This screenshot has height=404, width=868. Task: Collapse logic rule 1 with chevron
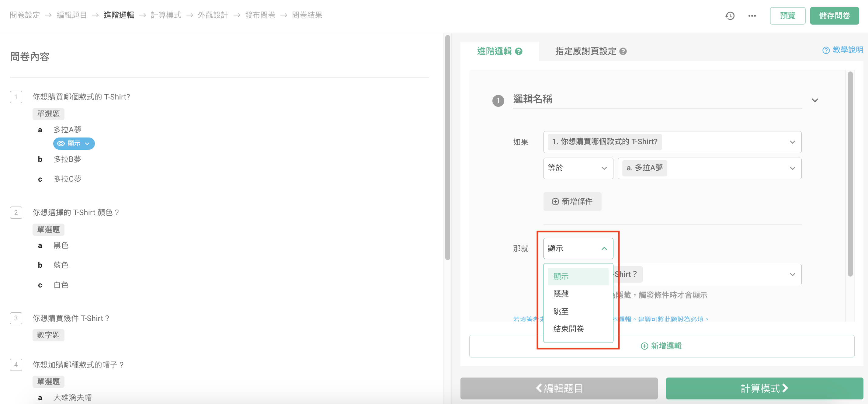pos(814,100)
